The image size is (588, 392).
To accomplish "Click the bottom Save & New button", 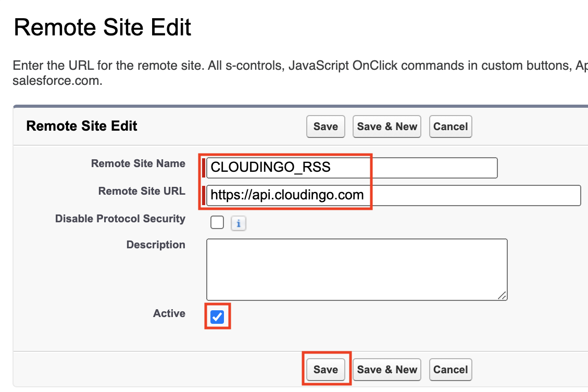I will pyautogui.click(x=386, y=370).
